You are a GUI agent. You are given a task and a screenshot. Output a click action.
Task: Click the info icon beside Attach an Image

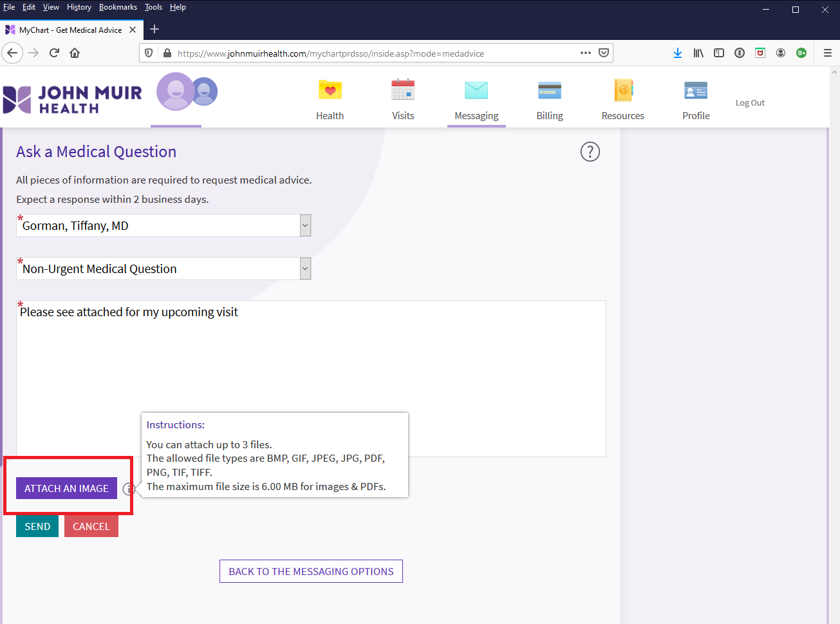129,488
